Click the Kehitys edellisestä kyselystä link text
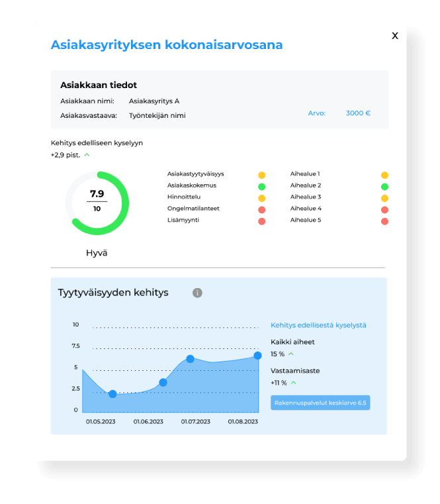 318,325
